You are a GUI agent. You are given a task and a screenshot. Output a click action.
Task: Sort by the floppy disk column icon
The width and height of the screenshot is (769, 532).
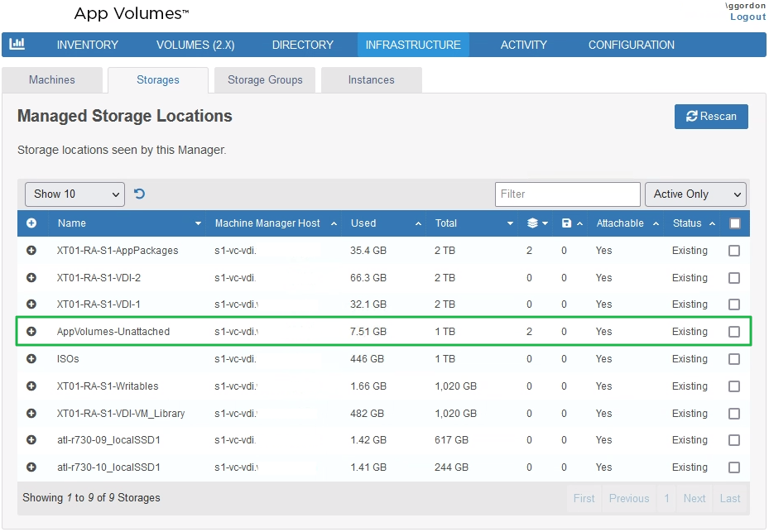pyautogui.click(x=568, y=223)
